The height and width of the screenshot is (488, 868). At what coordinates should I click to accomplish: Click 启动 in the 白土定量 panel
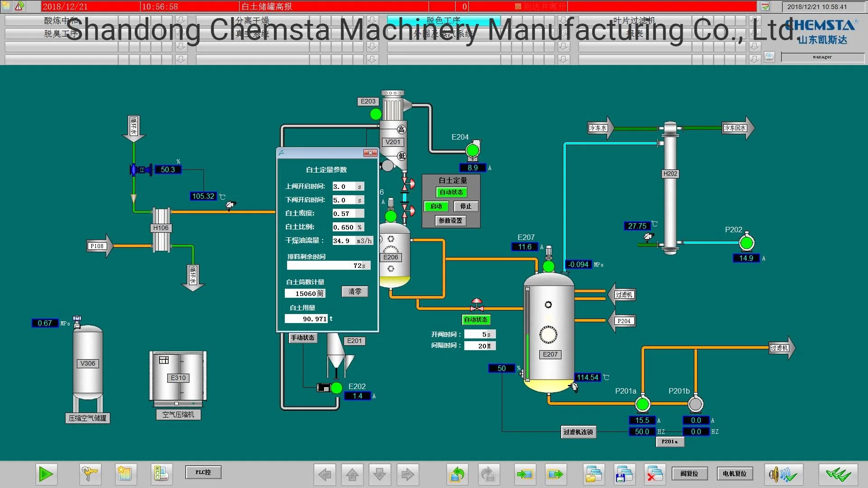[x=436, y=206]
